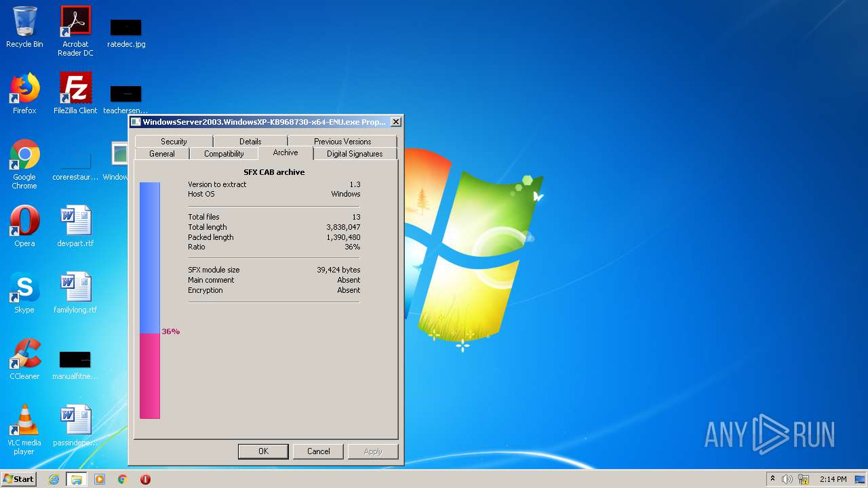Open the Previous Versions tab

342,142
